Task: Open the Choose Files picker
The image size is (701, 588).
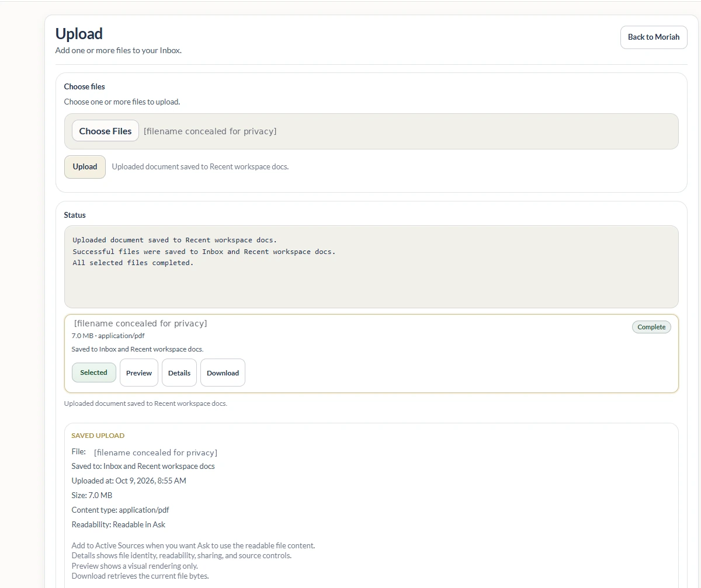Action: 105,131
